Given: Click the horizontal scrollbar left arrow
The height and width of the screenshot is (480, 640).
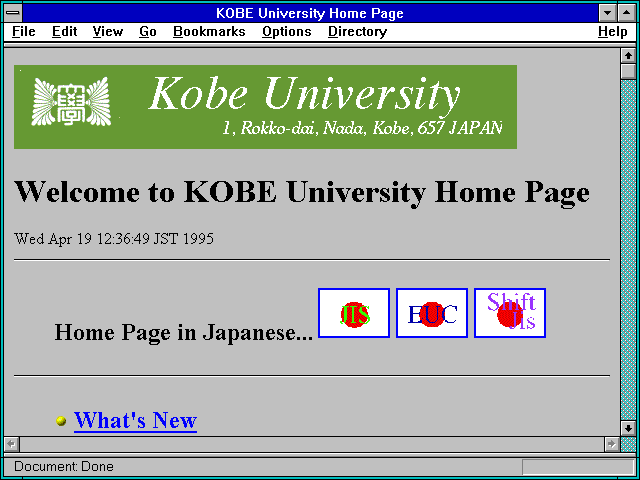Looking at the screenshot, I should click(x=12, y=444).
